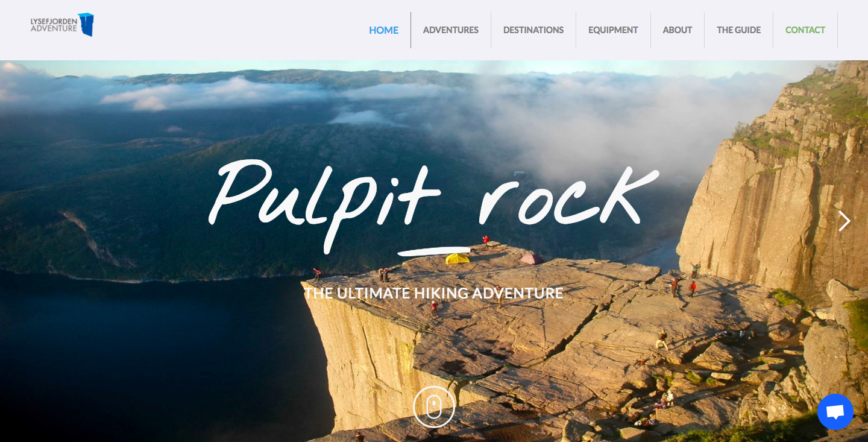The width and height of the screenshot is (868, 442).
Task: Open the Adventures menu item
Action: pos(451,30)
